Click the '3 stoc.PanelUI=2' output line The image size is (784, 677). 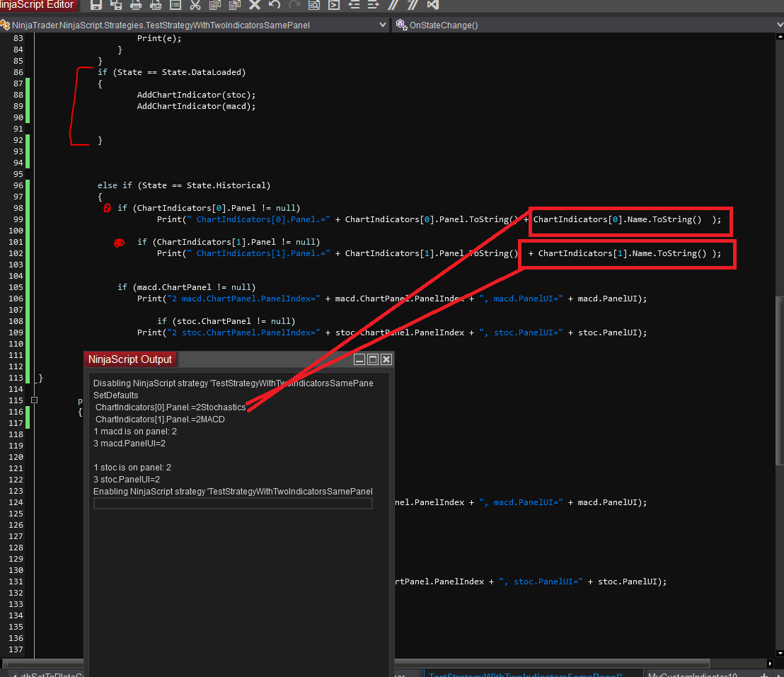point(127,479)
